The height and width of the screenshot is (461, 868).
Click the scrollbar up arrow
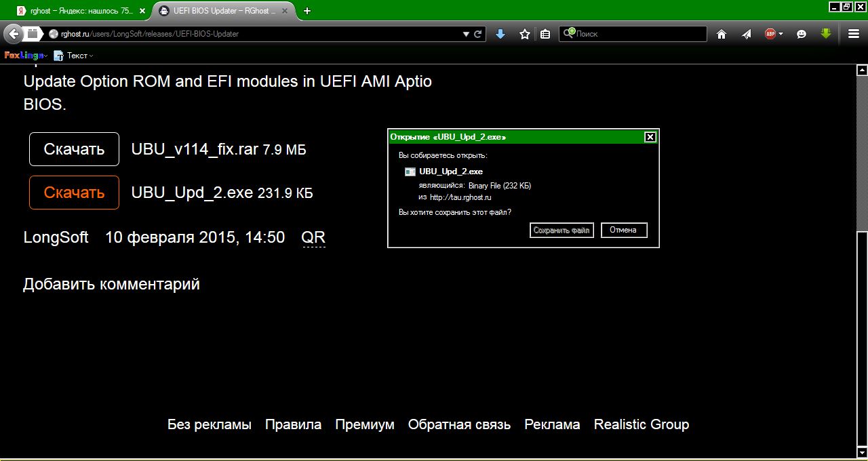tap(862, 70)
